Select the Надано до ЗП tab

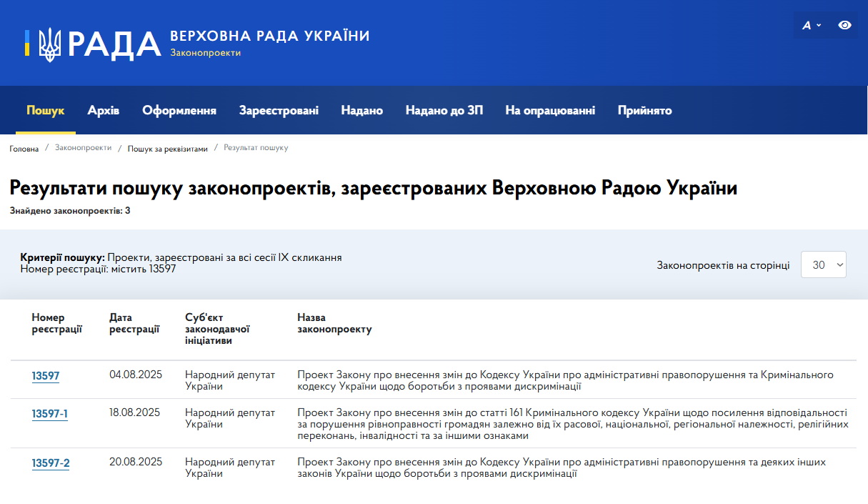[x=444, y=110]
